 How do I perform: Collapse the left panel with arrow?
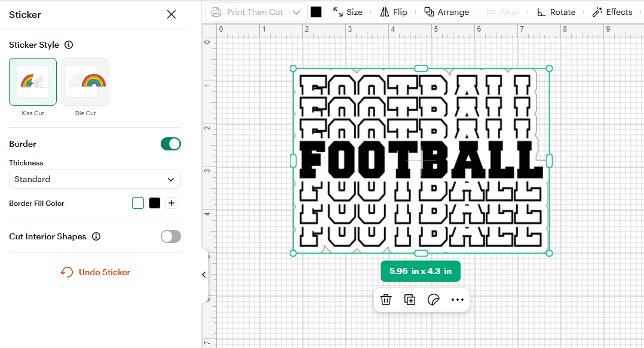coord(204,275)
